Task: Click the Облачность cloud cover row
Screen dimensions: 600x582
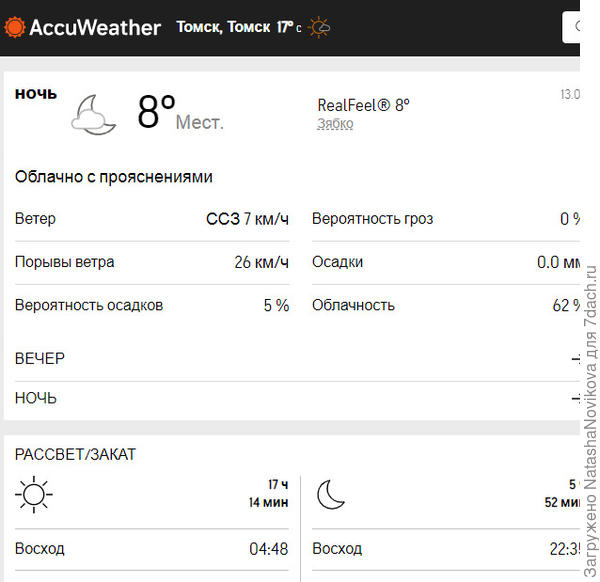Action: [x=446, y=305]
